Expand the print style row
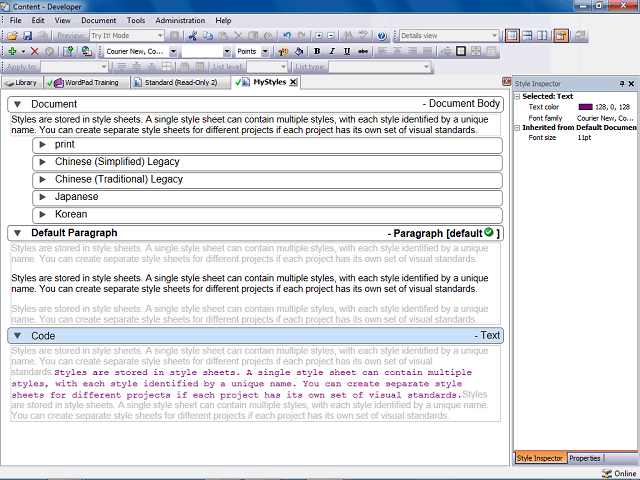 click(42, 144)
